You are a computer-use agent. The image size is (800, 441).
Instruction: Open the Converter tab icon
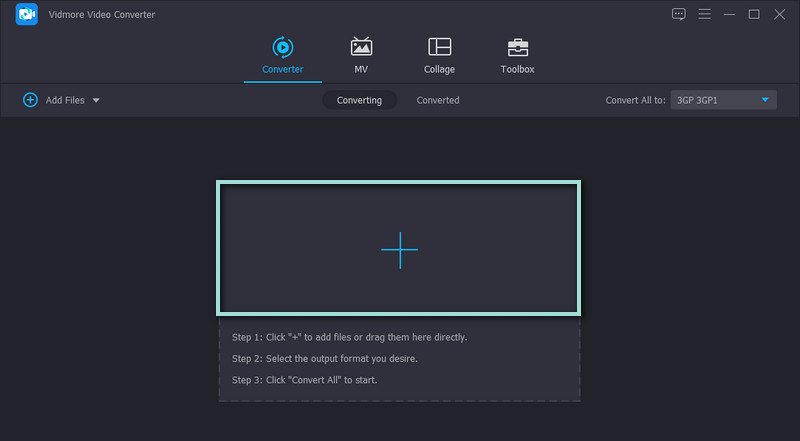click(282, 47)
